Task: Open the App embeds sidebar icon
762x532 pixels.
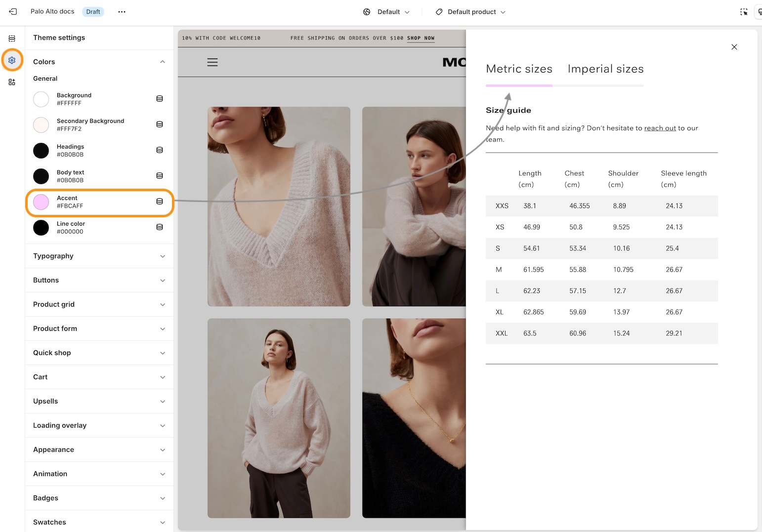Action: (x=12, y=82)
